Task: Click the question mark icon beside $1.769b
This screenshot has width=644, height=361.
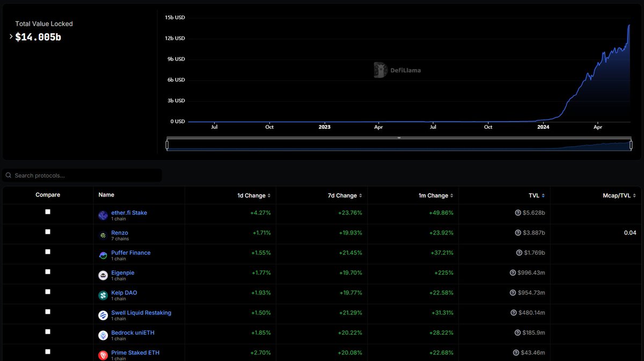Action: (x=519, y=253)
